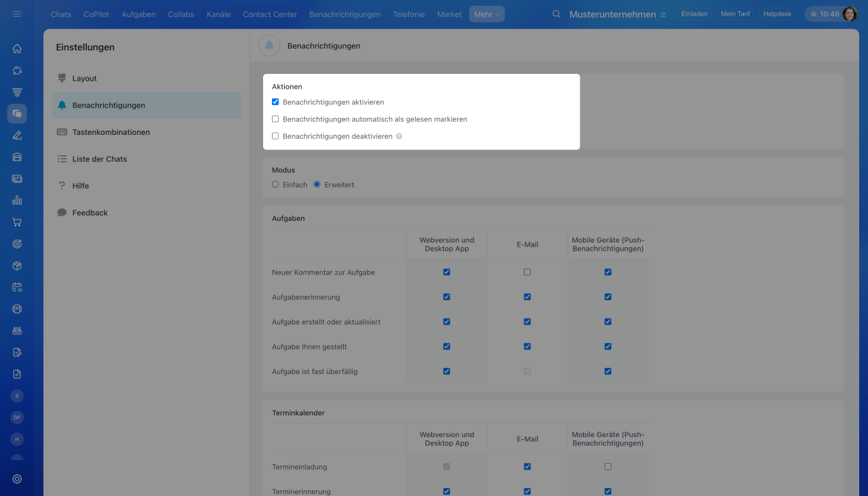Open the hamburger menu in top-left corner
The height and width of the screenshot is (496, 868).
(17, 14)
